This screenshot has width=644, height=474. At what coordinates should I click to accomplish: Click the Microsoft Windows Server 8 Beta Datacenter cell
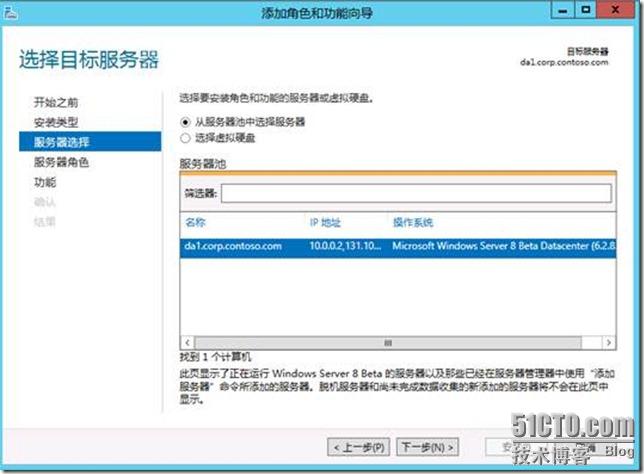pos(504,246)
